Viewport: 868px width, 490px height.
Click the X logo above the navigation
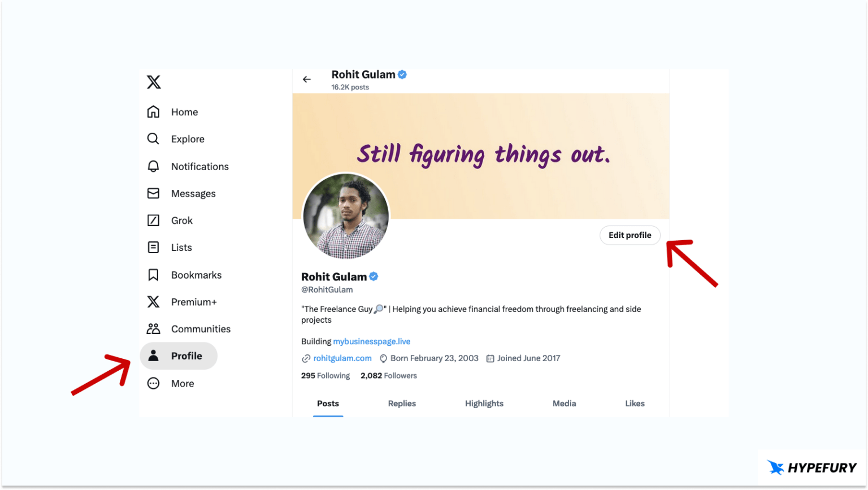click(153, 82)
